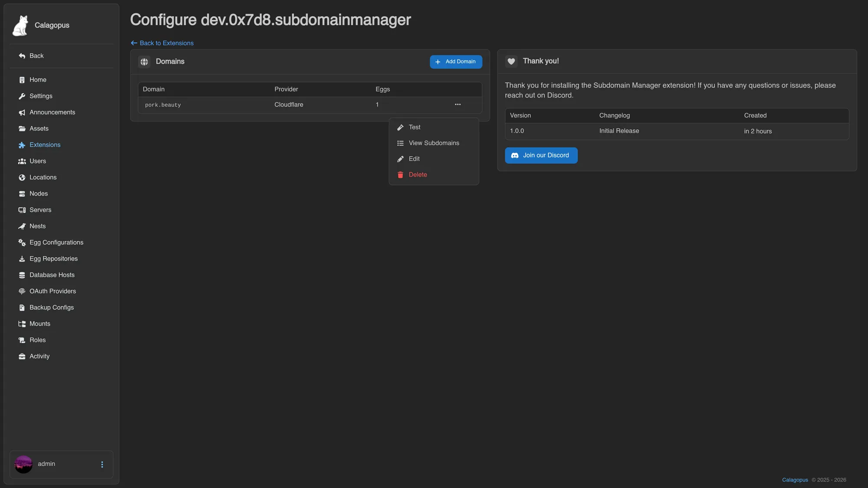The height and width of the screenshot is (488, 868).
Task: Click the list icon beside View Subdomains
Action: click(x=400, y=143)
